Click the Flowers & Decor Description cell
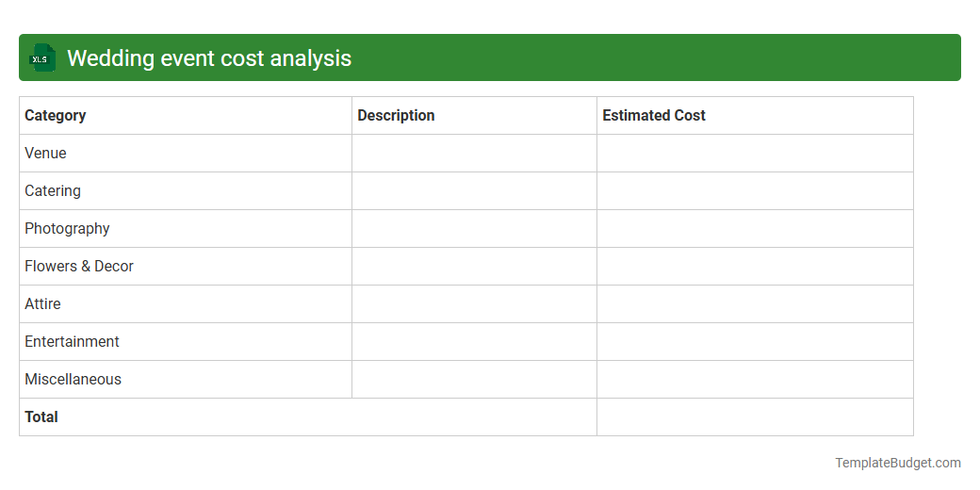 coord(474,267)
